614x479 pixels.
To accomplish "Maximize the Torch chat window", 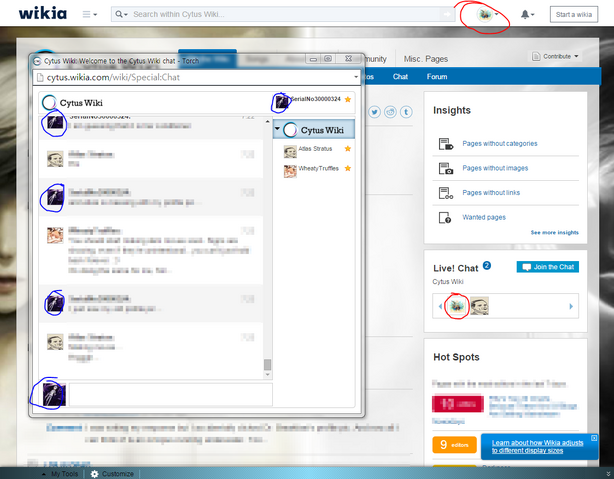I will click(x=328, y=59).
